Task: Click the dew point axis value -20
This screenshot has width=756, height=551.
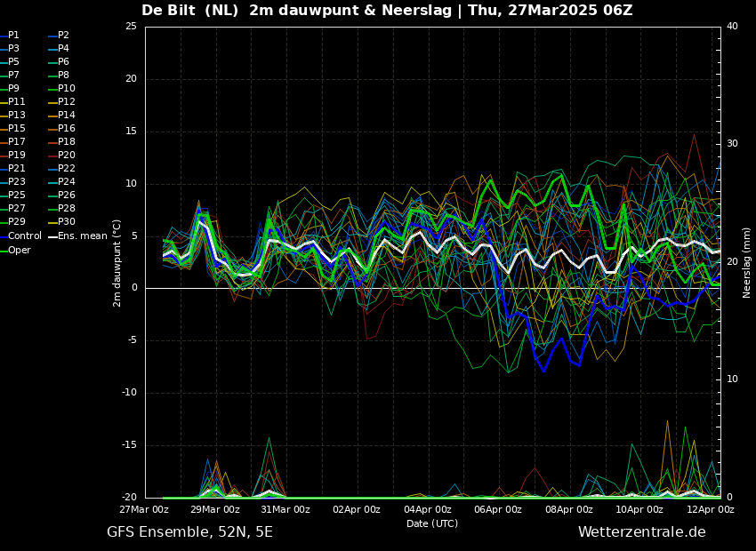Action: point(130,498)
